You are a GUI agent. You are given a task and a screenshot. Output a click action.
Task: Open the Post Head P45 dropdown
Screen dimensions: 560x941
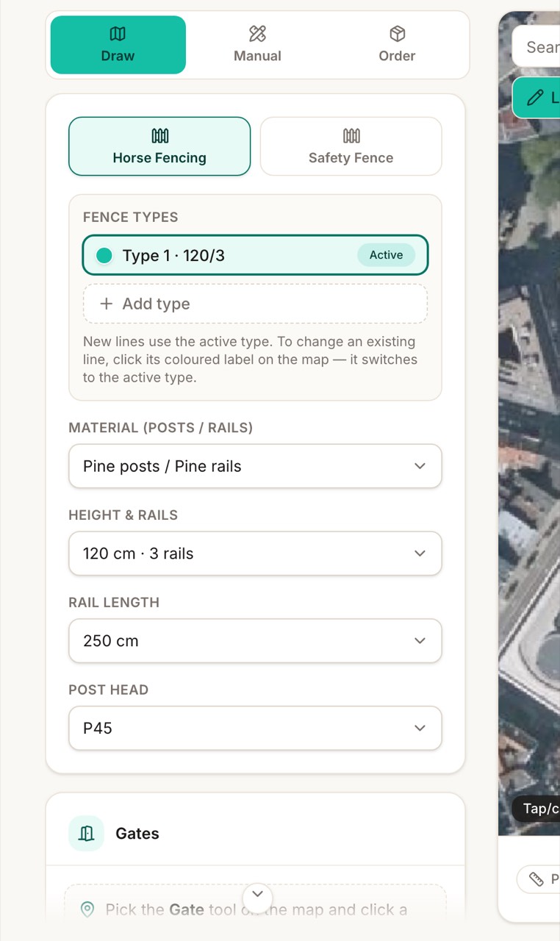(255, 729)
